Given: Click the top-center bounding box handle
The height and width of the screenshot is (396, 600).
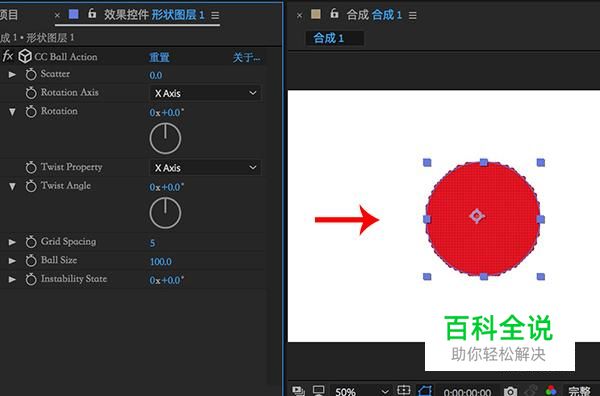Looking at the screenshot, I should 484,163.
